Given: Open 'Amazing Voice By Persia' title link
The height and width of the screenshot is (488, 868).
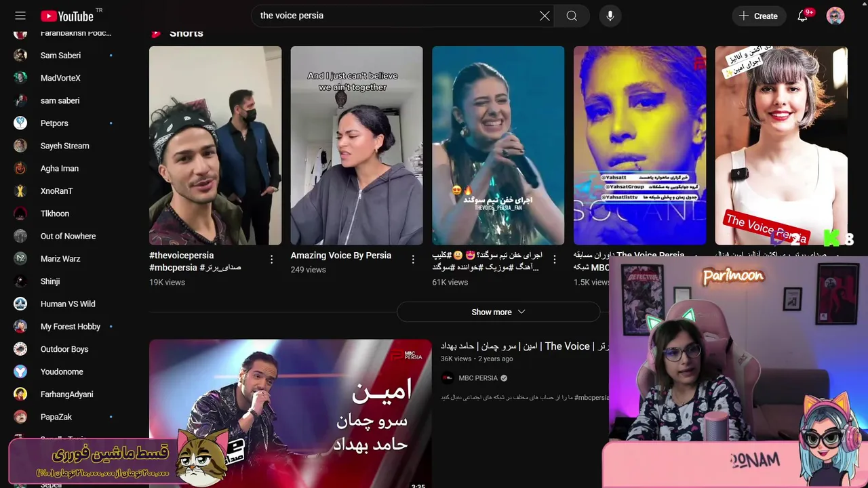Looking at the screenshot, I should 341,256.
